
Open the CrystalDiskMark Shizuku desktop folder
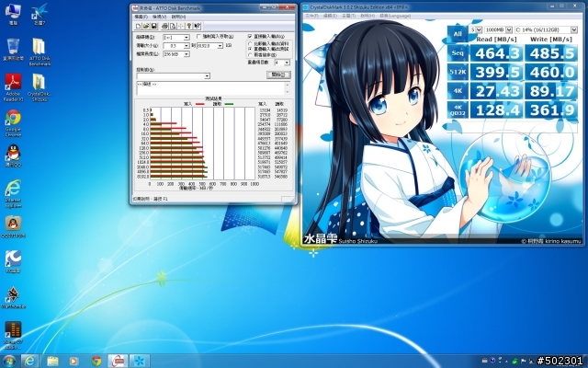[40, 87]
